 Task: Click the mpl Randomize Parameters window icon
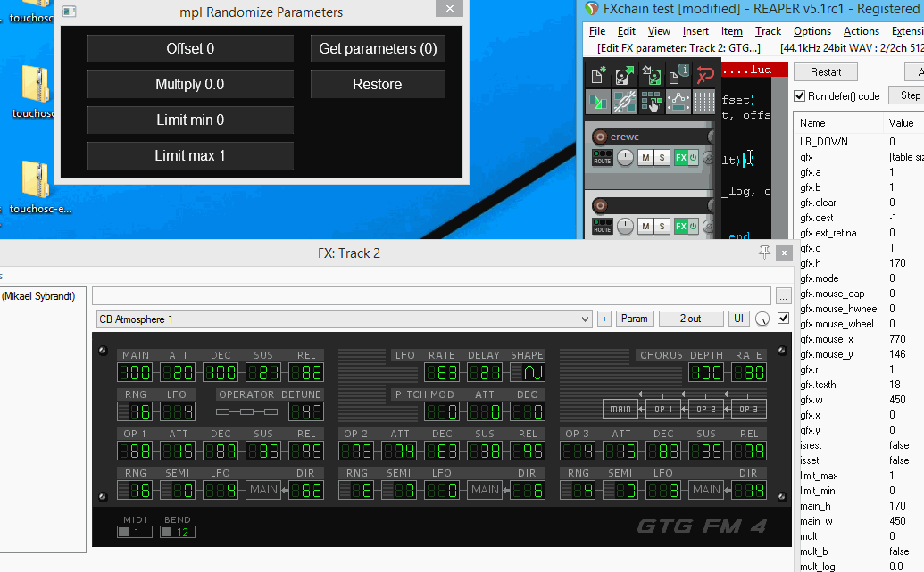coord(70,12)
